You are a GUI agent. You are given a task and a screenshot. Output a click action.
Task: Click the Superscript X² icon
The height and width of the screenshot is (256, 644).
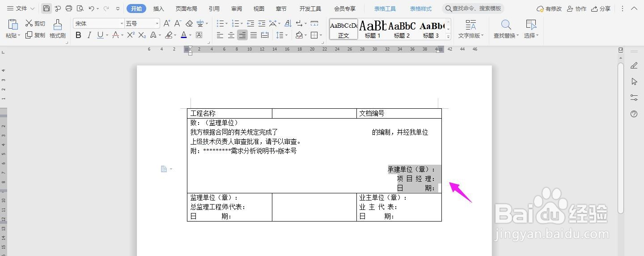coord(131,35)
